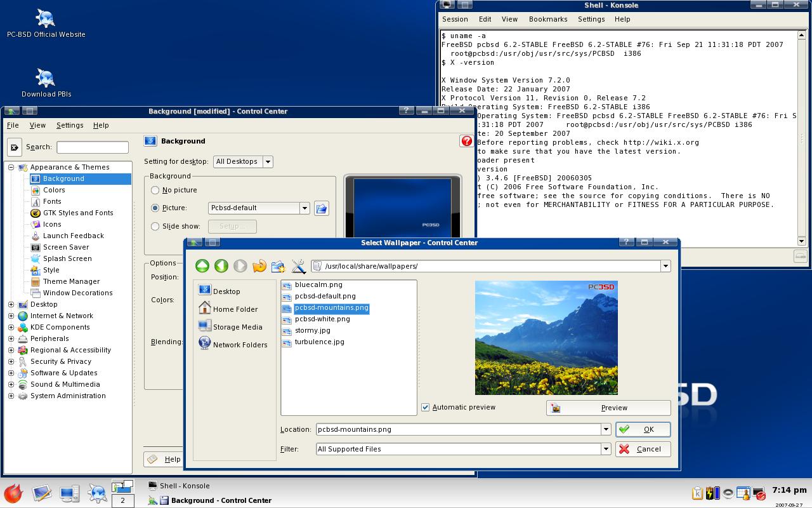This screenshot has width=812, height=508.
Task: Click the mountain wallpaper preview image
Action: tap(546, 338)
